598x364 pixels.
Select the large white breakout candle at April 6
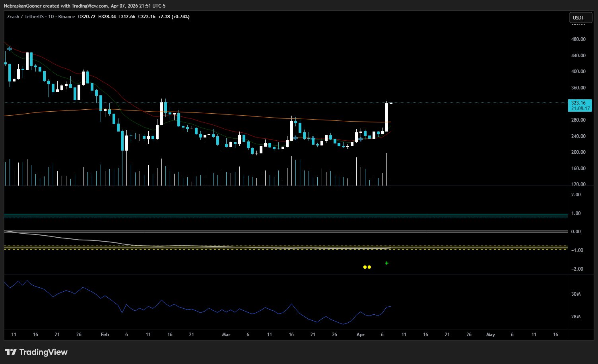[386, 117]
